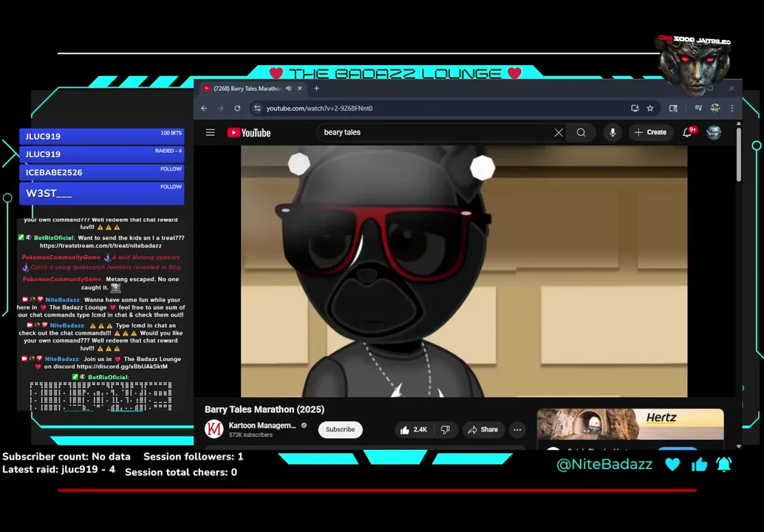
Task: Open a new browser tab
Action: coord(316,88)
